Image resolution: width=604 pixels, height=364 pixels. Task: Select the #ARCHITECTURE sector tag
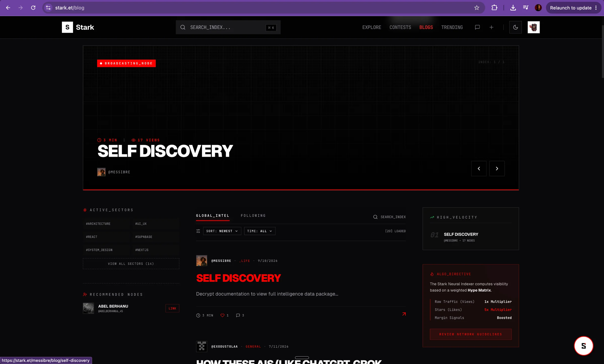click(106, 224)
